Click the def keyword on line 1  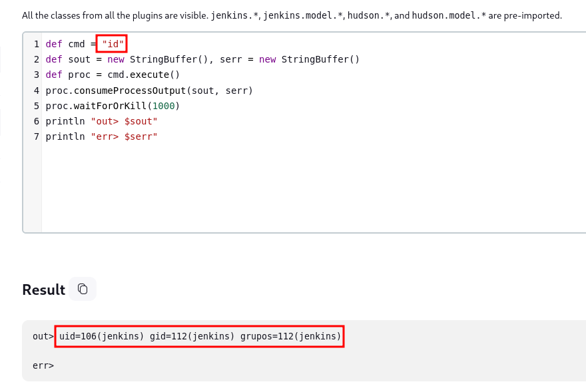[x=54, y=44]
